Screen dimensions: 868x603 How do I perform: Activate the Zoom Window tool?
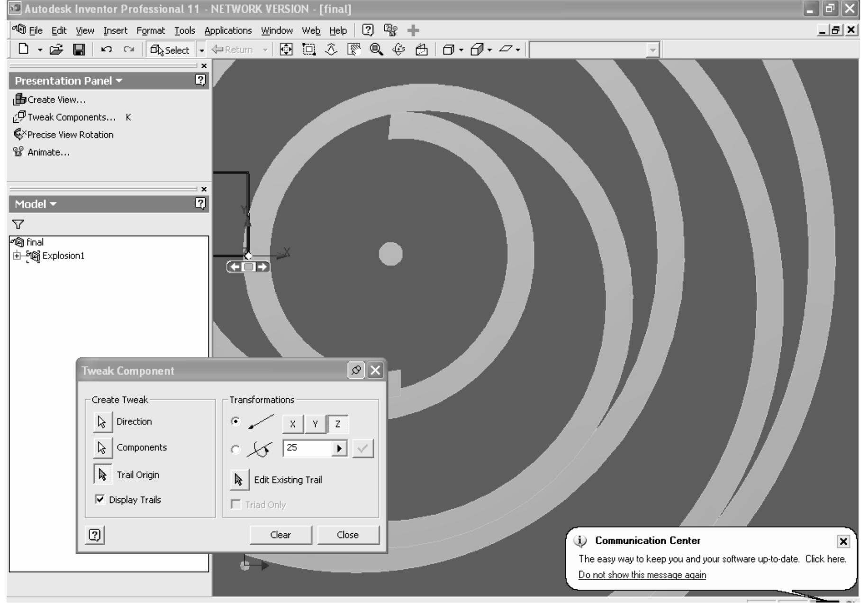[309, 49]
